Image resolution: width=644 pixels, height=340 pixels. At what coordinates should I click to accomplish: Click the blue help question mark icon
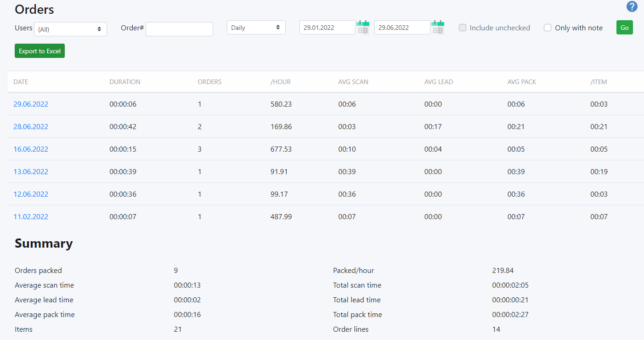click(632, 6)
